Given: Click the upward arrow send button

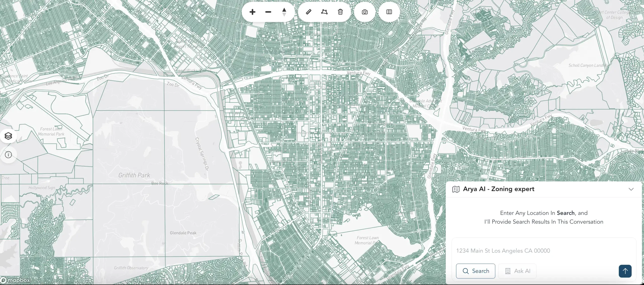Looking at the screenshot, I should pyautogui.click(x=625, y=271).
